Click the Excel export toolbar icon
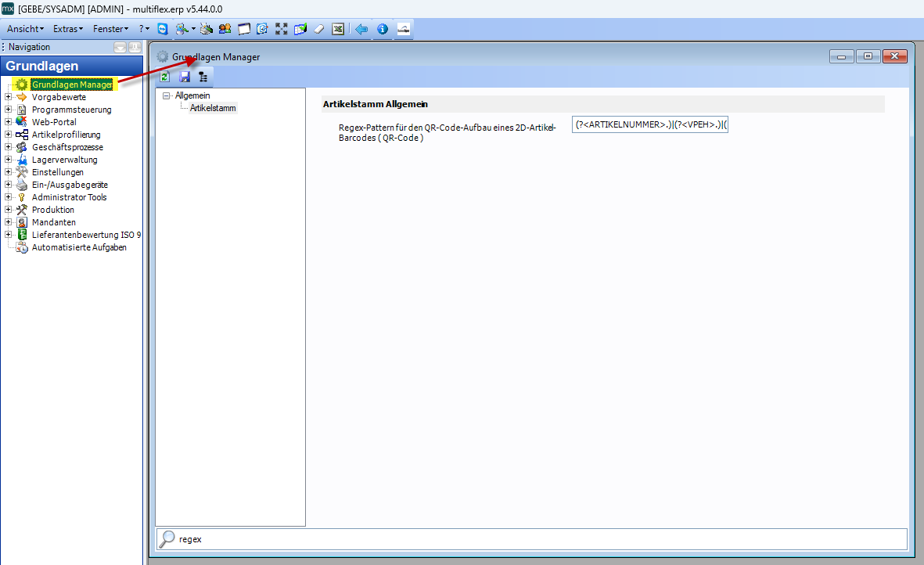The width and height of the screenshot is (924, 565). click(x=338, y=29)
